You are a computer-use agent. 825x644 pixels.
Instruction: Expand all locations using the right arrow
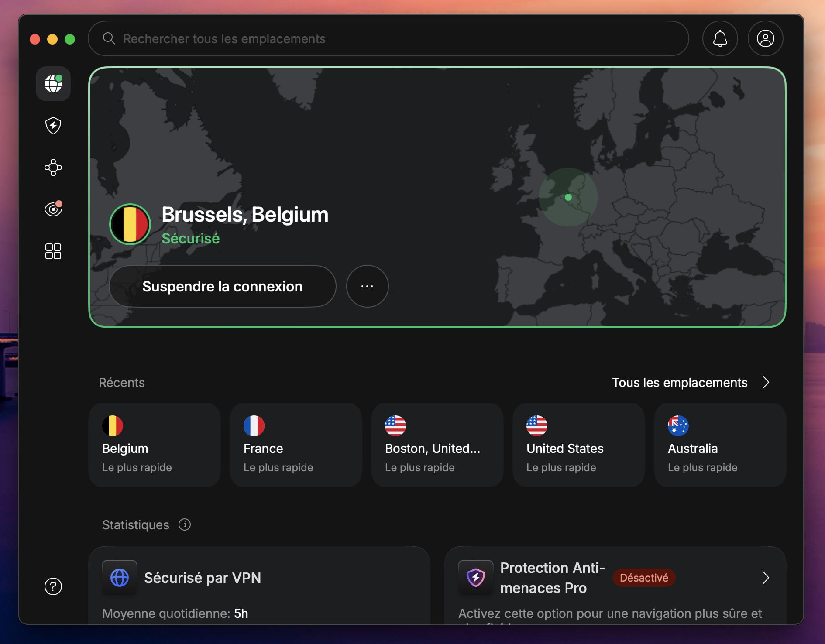pyautogui.click(x=767, y=383)
